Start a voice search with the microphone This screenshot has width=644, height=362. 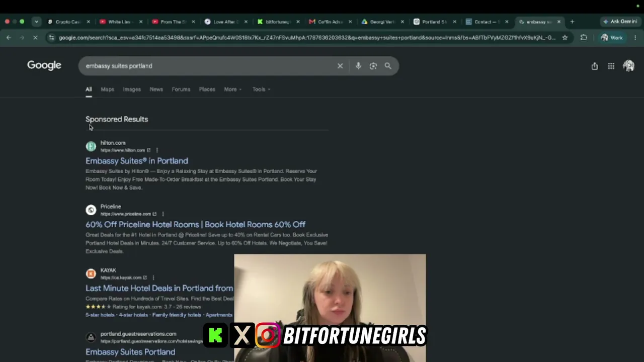pyautogui.click(x=358, y=66)
